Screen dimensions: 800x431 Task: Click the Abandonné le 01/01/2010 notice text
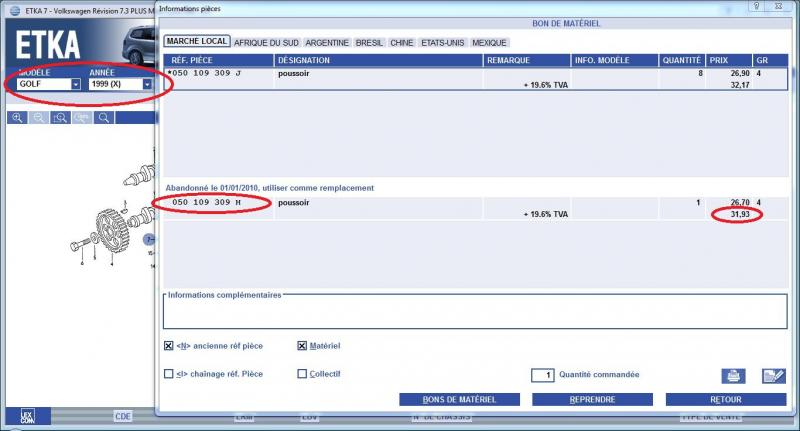coord(269,188)
